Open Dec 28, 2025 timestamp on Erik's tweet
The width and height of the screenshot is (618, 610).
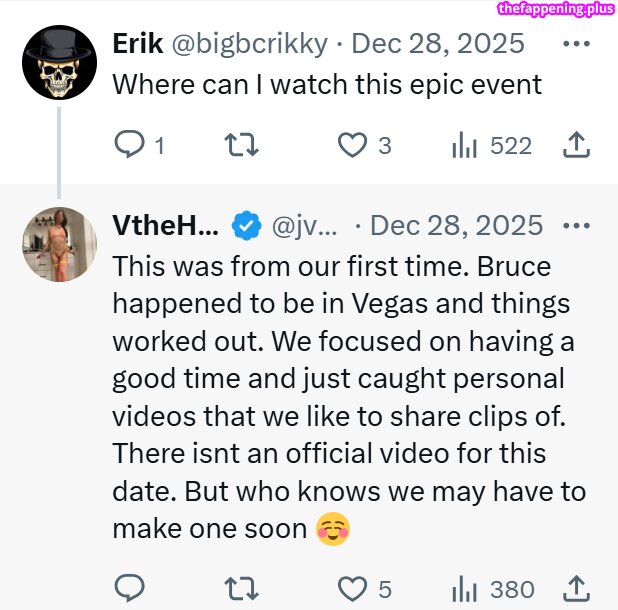point(438,44)
